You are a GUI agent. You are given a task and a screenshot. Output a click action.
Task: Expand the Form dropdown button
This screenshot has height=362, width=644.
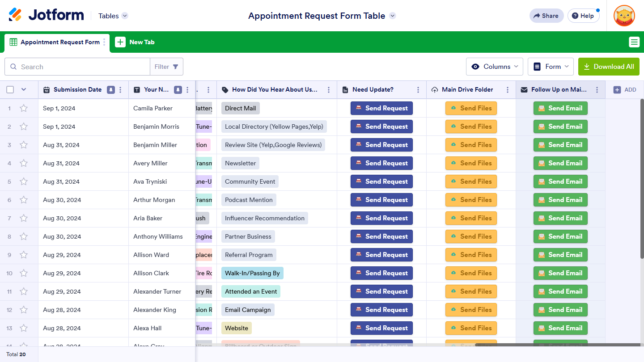click(551, 67)
